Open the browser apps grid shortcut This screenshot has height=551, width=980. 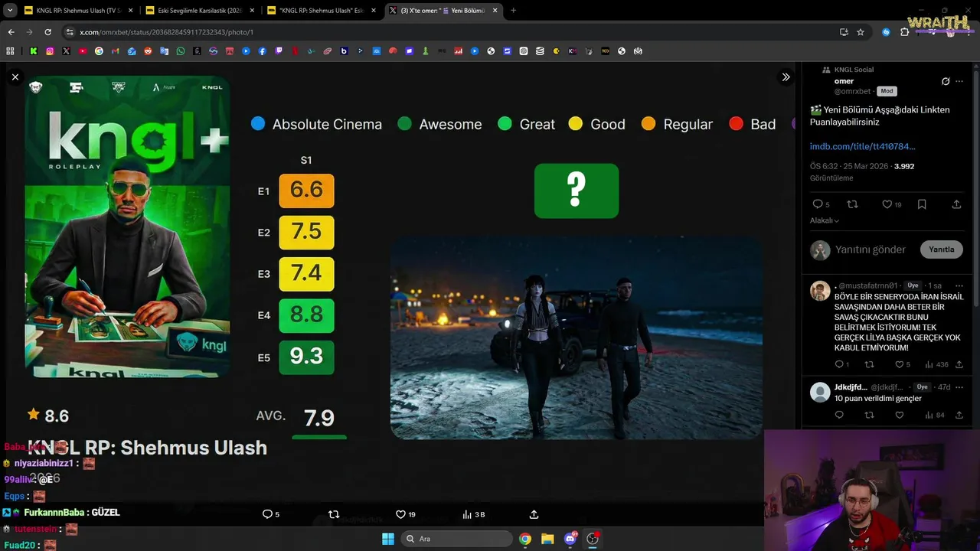[10, 51]
